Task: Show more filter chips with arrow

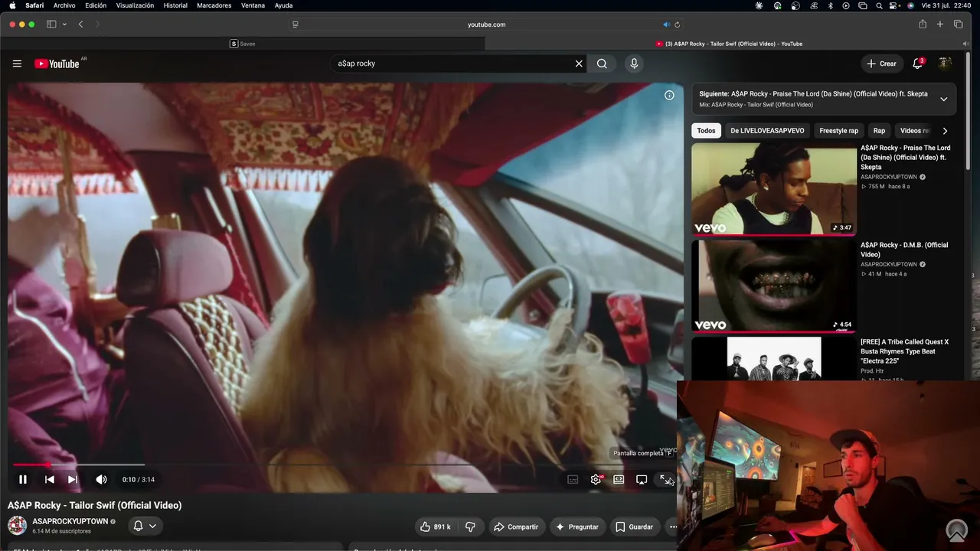Action: pos(945,131)
